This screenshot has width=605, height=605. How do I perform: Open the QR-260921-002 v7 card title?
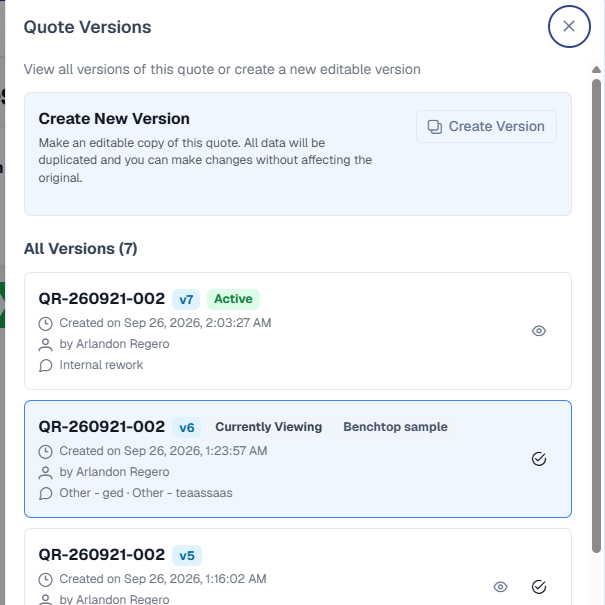[101, 299]
